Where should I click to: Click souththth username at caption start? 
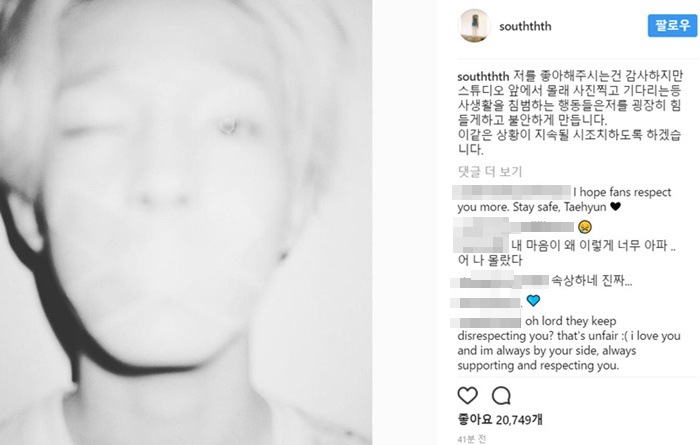click(483, 76)
